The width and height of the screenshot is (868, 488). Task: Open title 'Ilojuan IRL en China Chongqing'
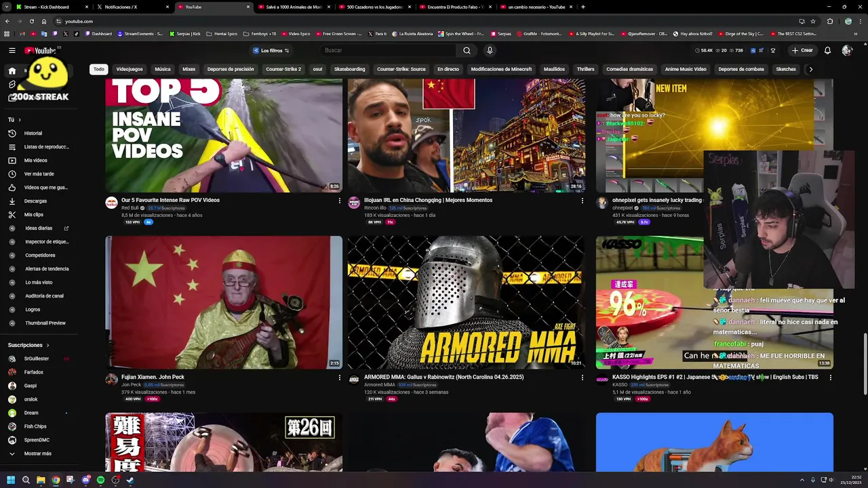click(x=428, y=200)
